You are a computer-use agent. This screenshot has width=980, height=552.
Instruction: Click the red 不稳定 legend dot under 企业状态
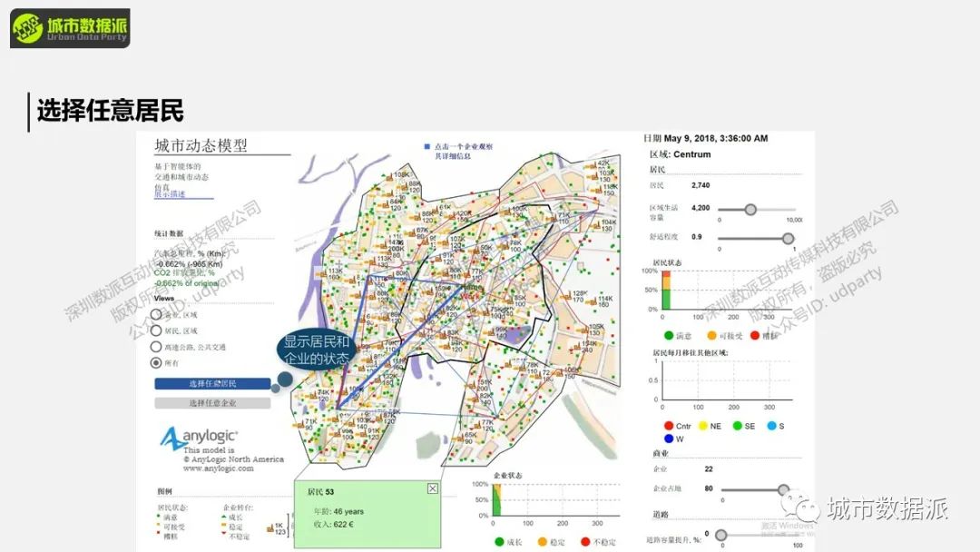point(585,542)
